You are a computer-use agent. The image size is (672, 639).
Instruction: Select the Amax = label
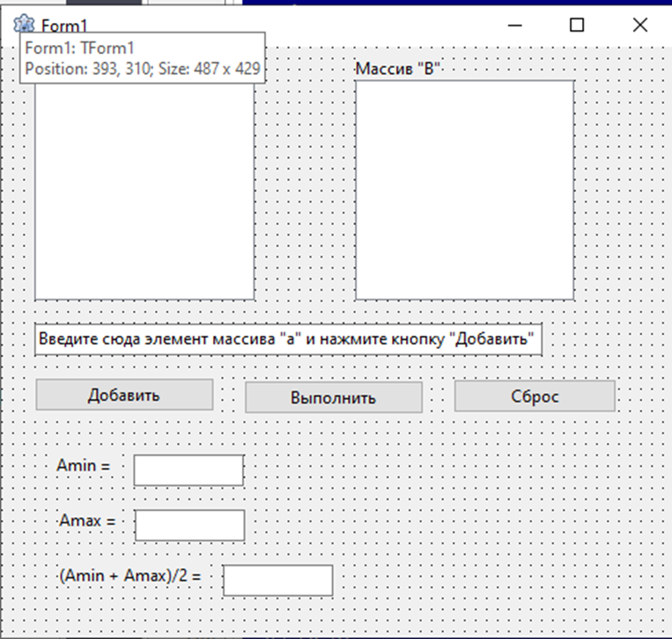point(87,521)
